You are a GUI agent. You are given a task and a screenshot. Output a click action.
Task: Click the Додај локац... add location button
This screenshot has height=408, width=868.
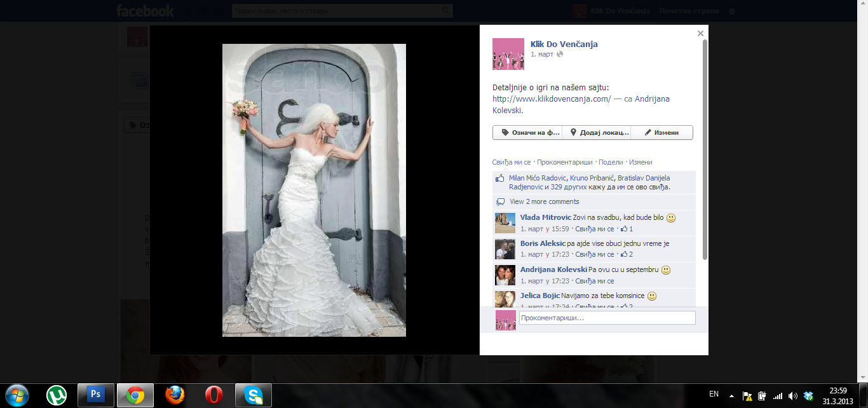(596, 133)
